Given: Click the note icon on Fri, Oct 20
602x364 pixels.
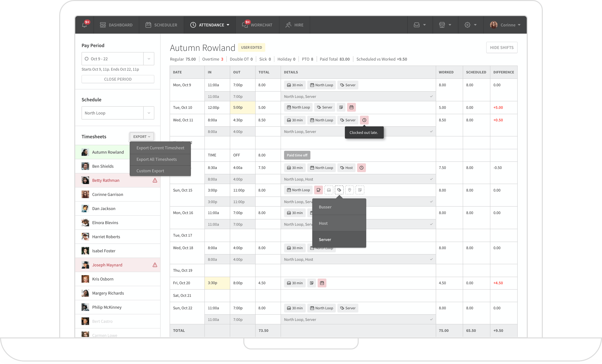Looking at the screenshot, I should tap(312, 283).
